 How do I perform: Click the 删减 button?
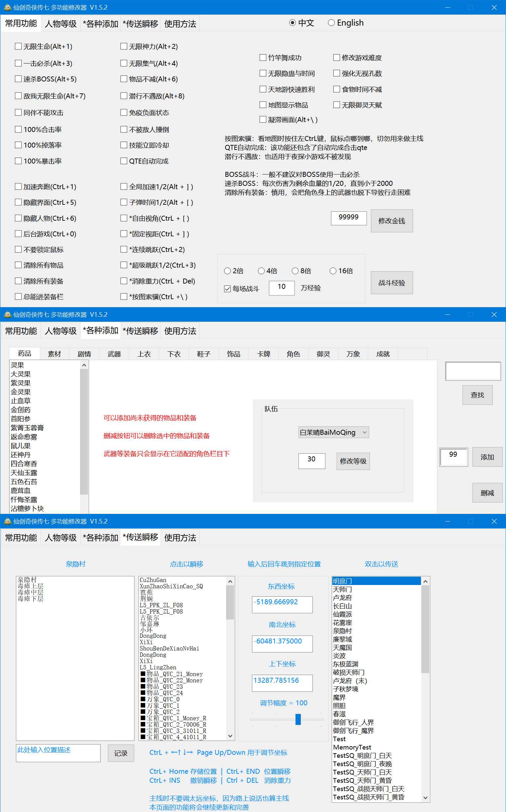click(487, 493)
